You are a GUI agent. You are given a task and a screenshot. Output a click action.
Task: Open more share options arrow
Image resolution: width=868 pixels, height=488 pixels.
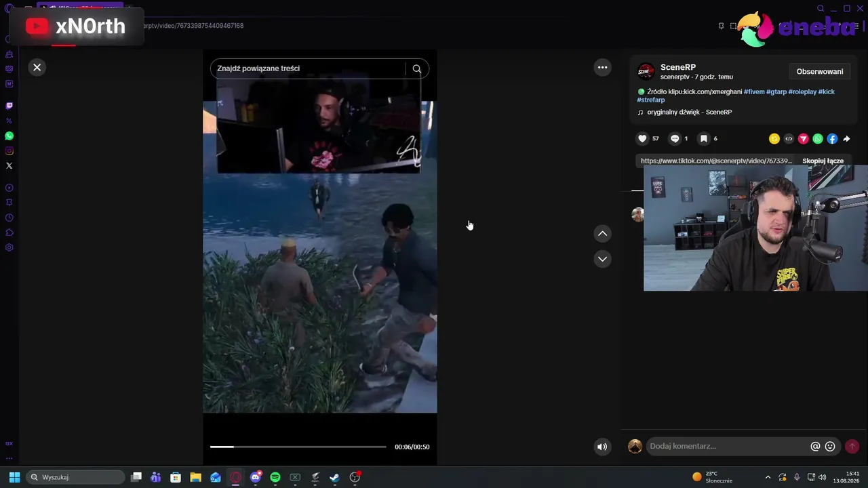(x=846, y=139)
